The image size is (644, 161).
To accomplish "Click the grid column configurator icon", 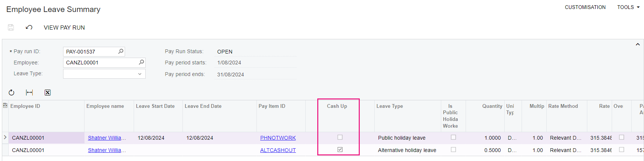I will (x=5, y=106).
